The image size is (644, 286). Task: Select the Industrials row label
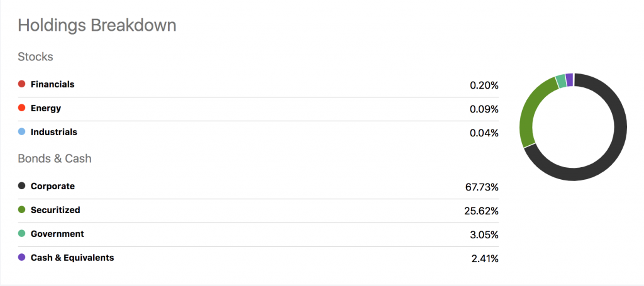coord(54,132)
